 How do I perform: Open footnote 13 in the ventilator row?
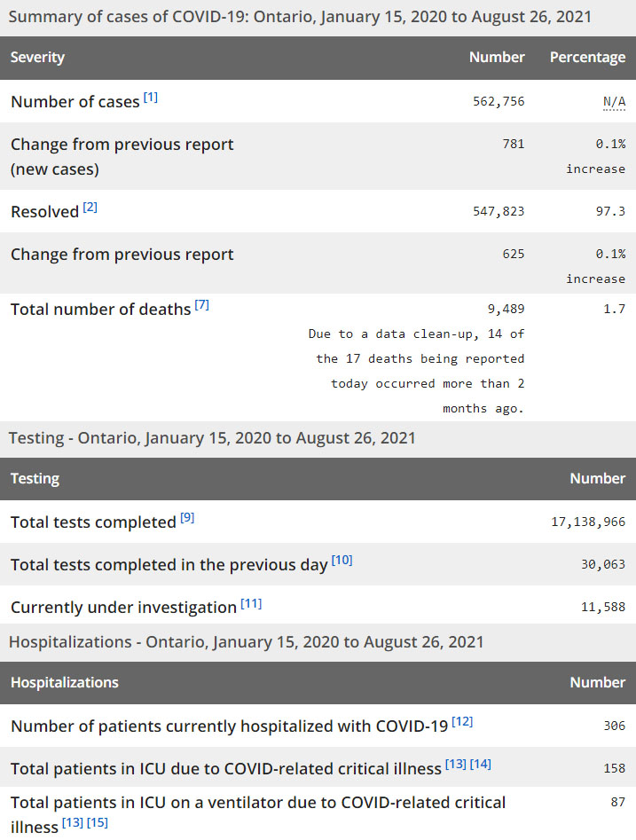[x=72, y=824]
